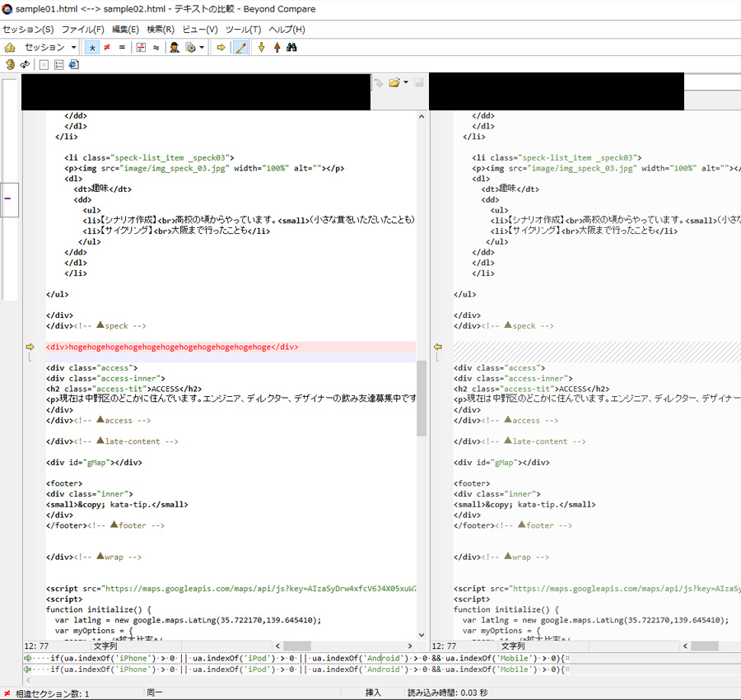Open Find with binoculars icon
Viewport: 741px width, 700px height.
[291, 48]
